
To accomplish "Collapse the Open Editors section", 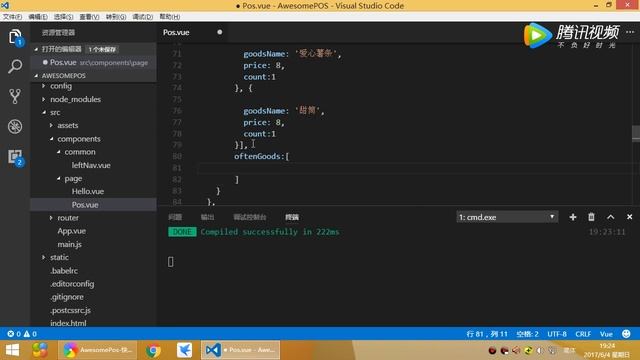I will click(x=36, y=49).
